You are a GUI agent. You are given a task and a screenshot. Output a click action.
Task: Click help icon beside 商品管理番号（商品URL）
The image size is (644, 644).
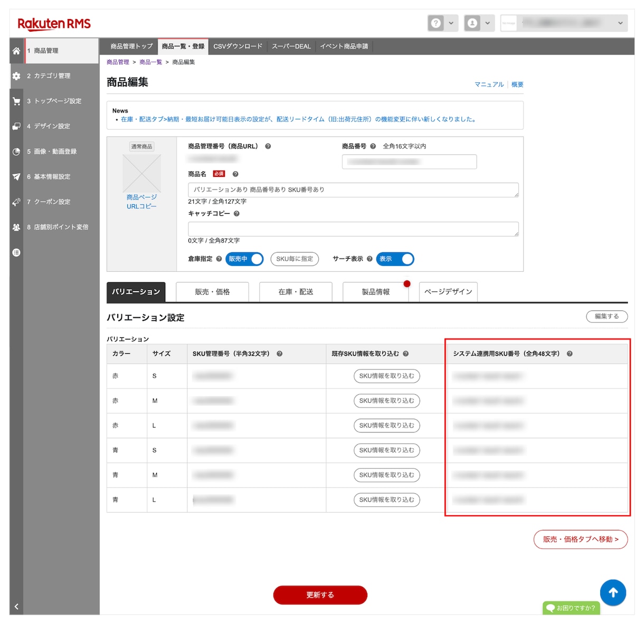268,146
